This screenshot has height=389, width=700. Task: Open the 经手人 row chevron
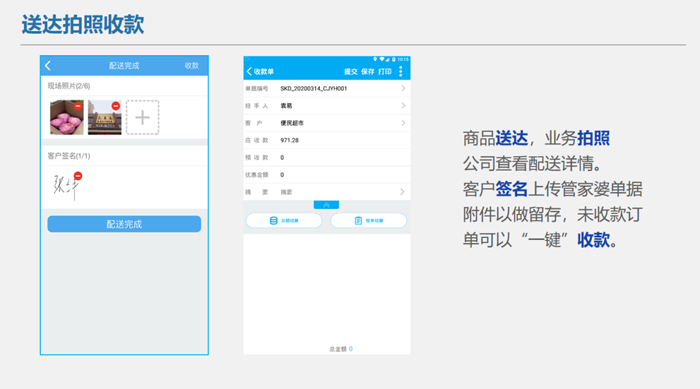403,106
